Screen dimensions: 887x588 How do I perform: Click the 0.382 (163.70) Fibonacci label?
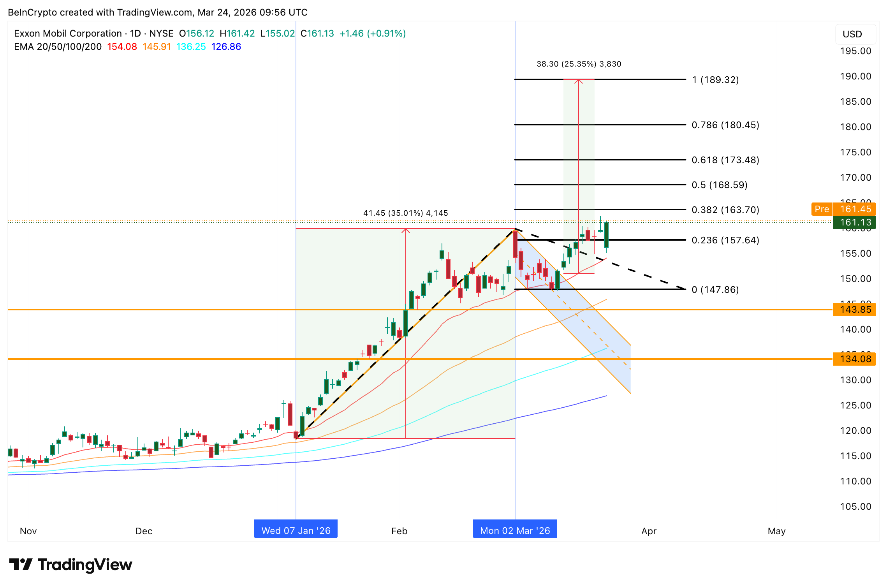[725, 210]
